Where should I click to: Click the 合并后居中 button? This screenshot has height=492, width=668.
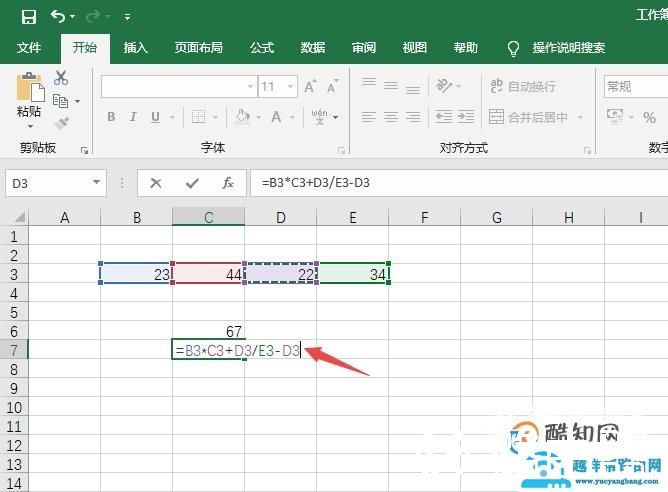coord(528,117)
